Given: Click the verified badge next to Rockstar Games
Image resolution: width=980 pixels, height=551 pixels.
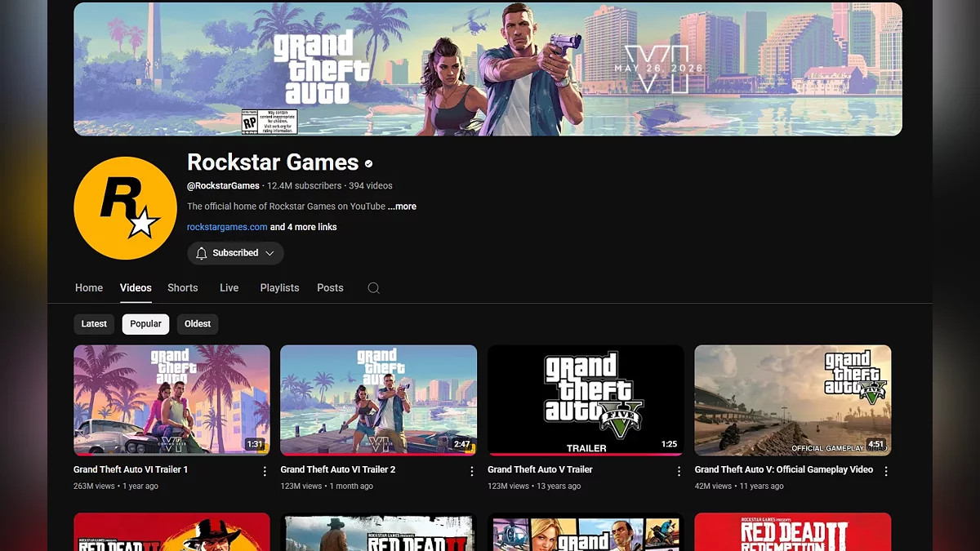Looking at the screenshot, I should pos(369,163).
